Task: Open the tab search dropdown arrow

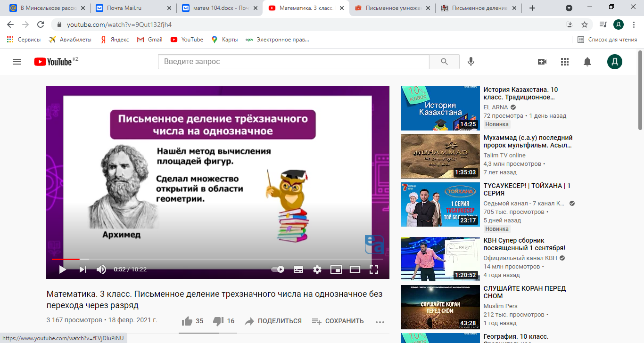Action: (x=569, y=8)
